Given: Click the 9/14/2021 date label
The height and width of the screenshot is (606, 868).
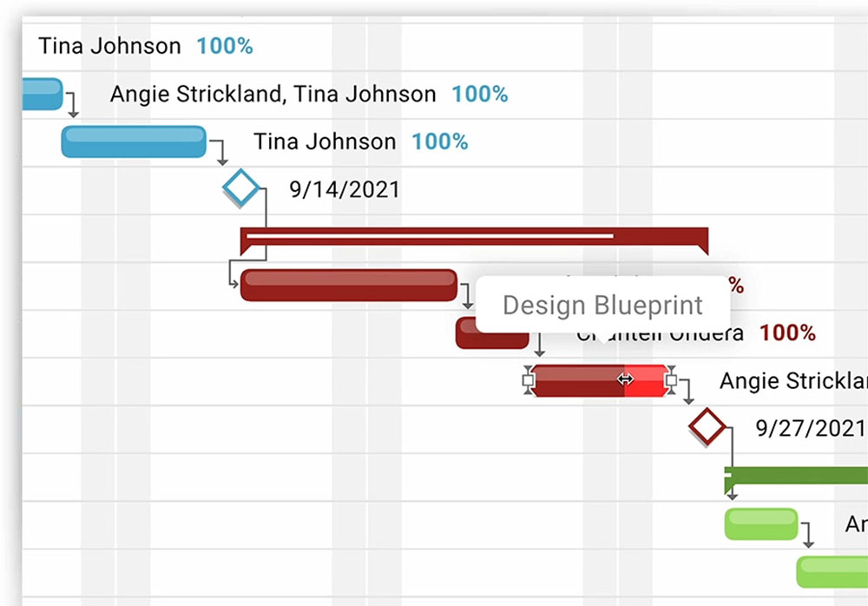Looking at the screenshot, I should pyautogui.click(x=344, y=189).
